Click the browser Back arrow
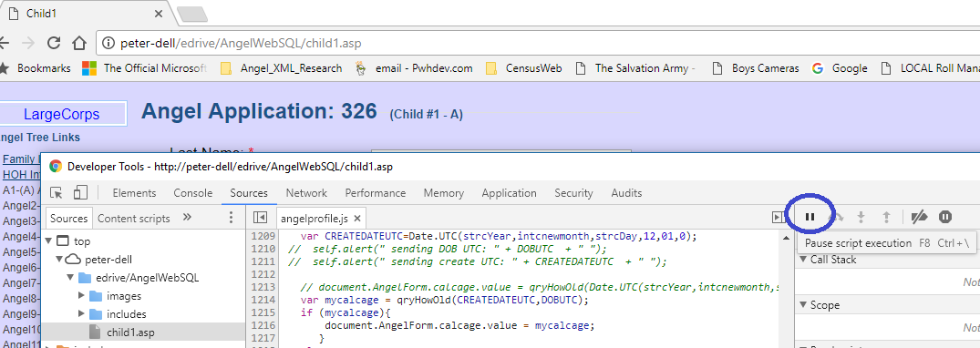Image resolution: width=980 pixels, height=348 pixels. (4, 43)
